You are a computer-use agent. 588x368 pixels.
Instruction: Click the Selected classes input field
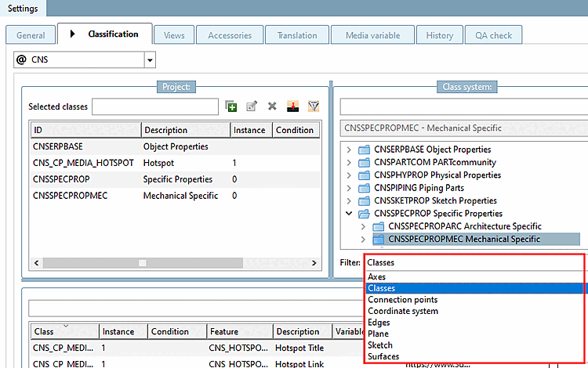tap(155, 106)
